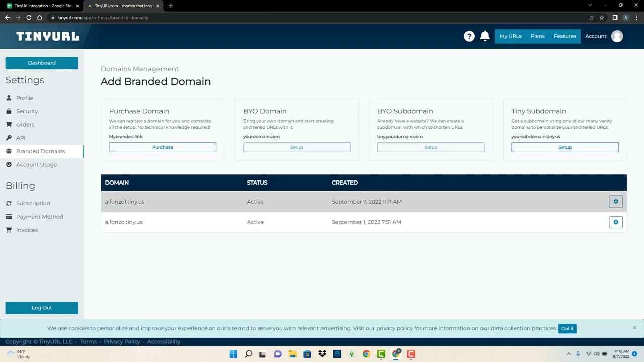644x362 pixels.
Task: Click Purchase under Purchase Domain
Action: (163, 147)
